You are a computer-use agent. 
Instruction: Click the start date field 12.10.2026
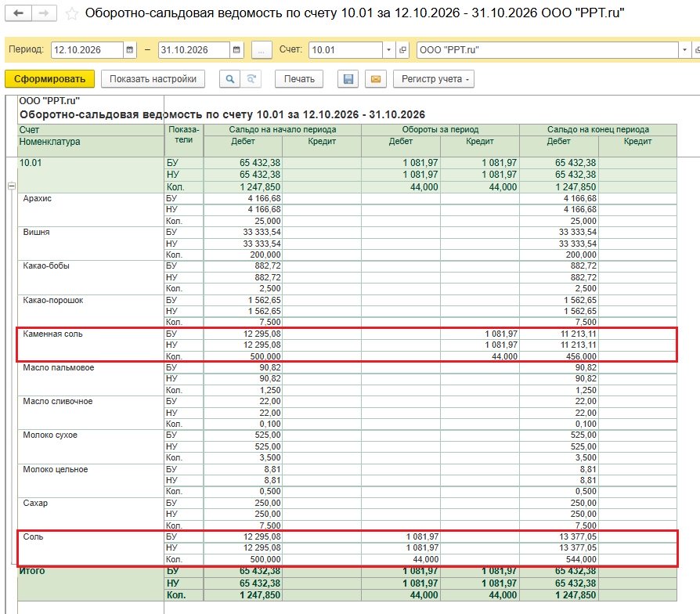87,49
